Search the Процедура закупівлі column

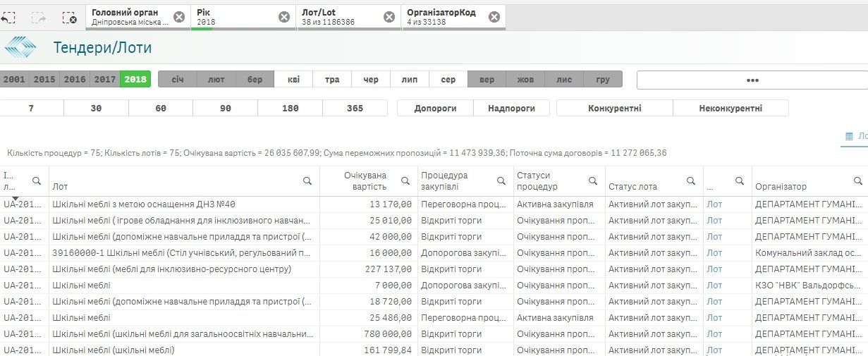(x=501, y=181)
